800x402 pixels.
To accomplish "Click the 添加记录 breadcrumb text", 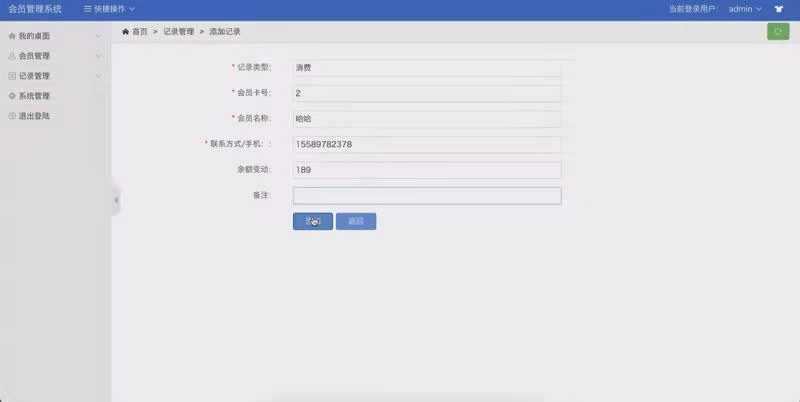I will 224,32.
